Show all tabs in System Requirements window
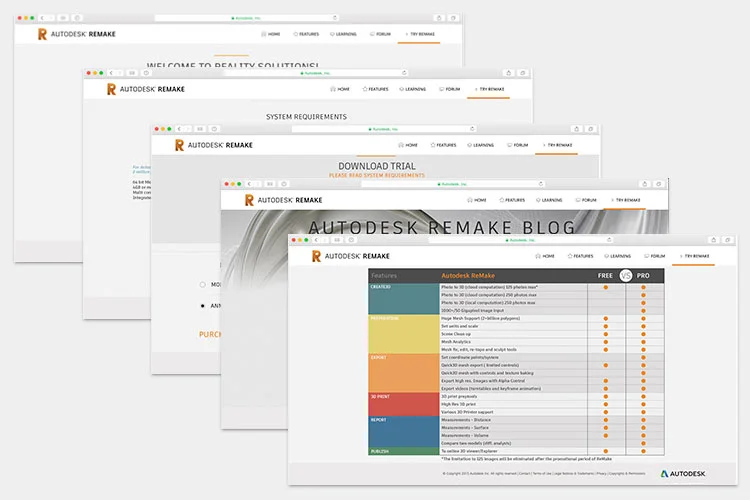Screen dimensions: 750x500 (523, 73)
